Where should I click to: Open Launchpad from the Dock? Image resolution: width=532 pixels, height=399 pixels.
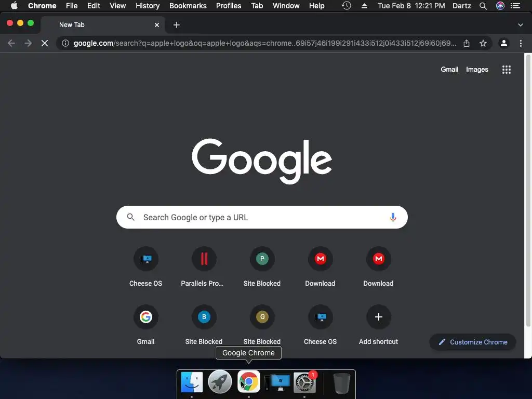click(220, 382)
